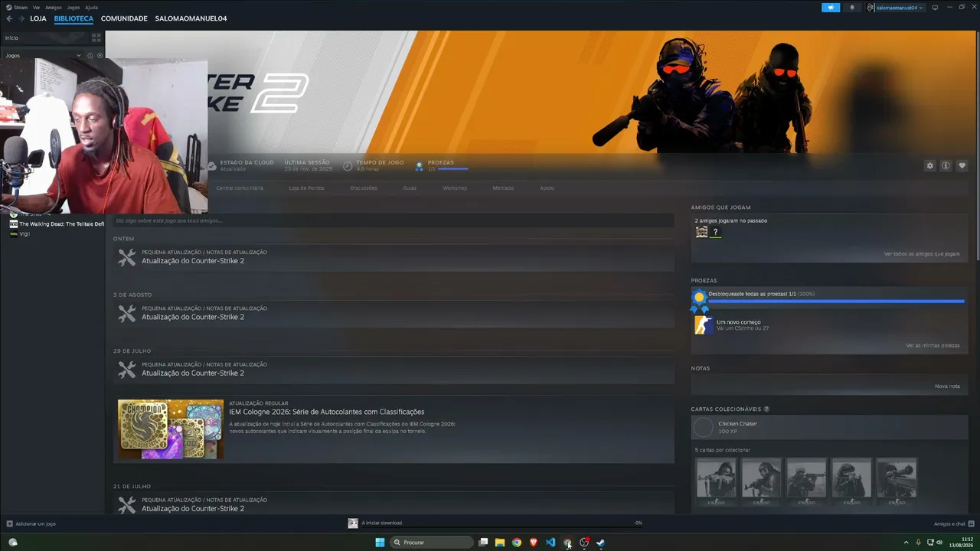Viewport: 980px width, 551px height.
Task: Click the achievements progress bar
Action: coord(836,301)
